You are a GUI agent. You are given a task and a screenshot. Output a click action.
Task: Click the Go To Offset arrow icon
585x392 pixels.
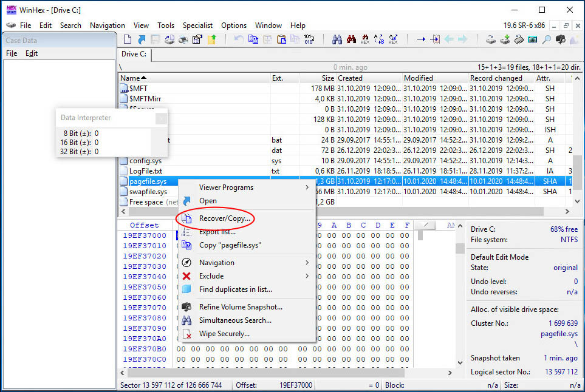pos(421,39)
